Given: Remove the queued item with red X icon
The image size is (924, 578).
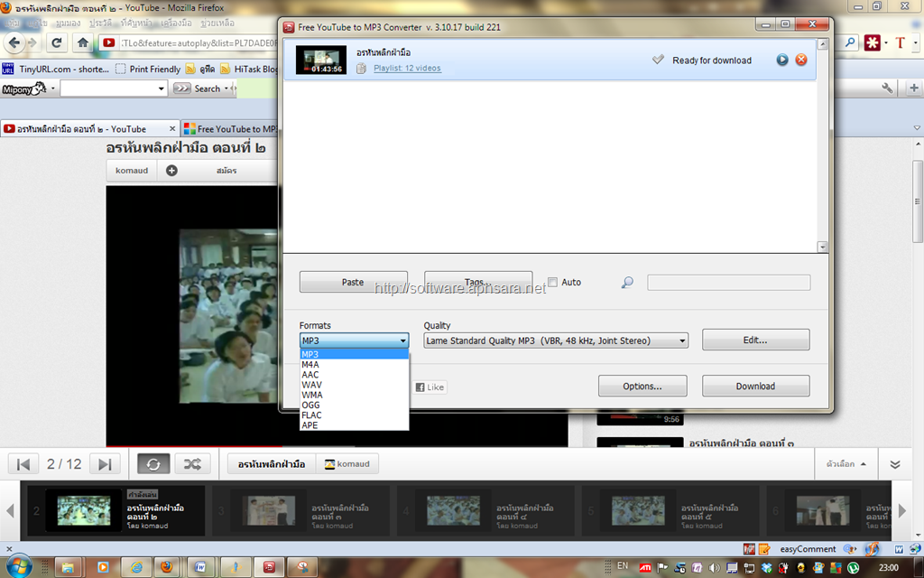Looking at the screenshot, I should 801,60.
